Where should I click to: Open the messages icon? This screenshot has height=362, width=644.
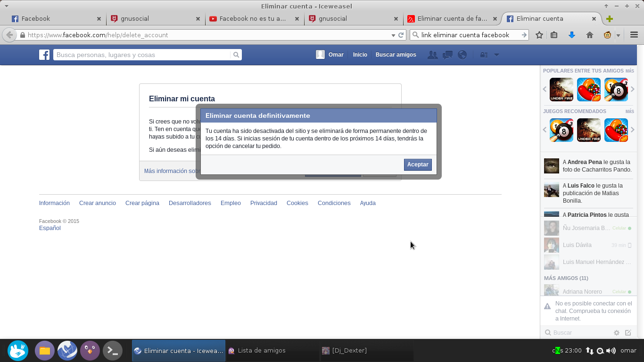[x=447, y=55]
